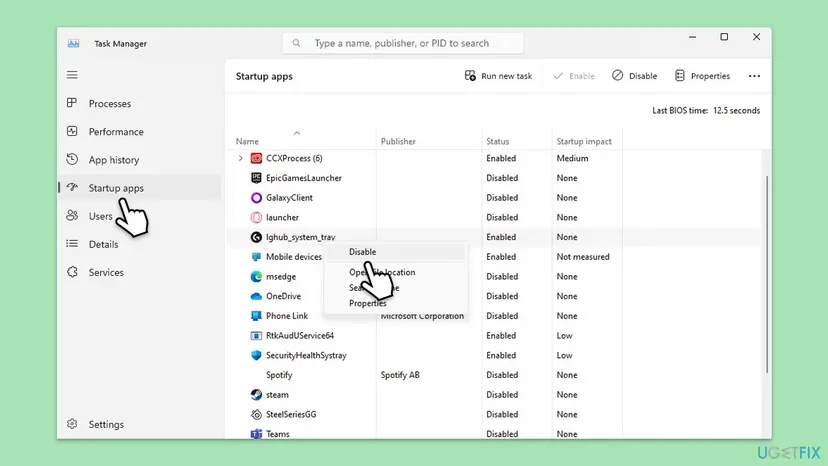Click the SteelSeriesGG icon

tap(256, 414)
